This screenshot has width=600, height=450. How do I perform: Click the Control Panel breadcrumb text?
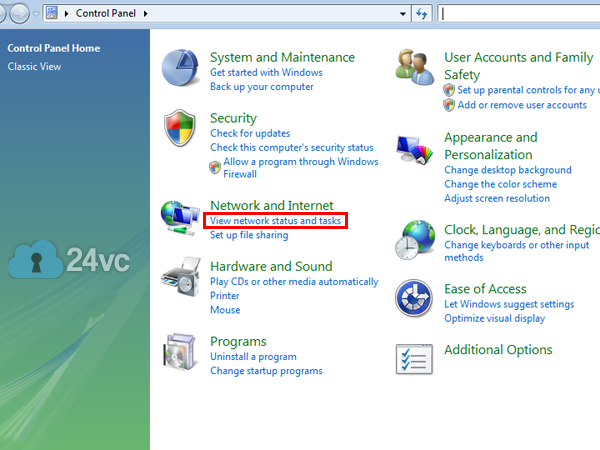tap(106, 13)
